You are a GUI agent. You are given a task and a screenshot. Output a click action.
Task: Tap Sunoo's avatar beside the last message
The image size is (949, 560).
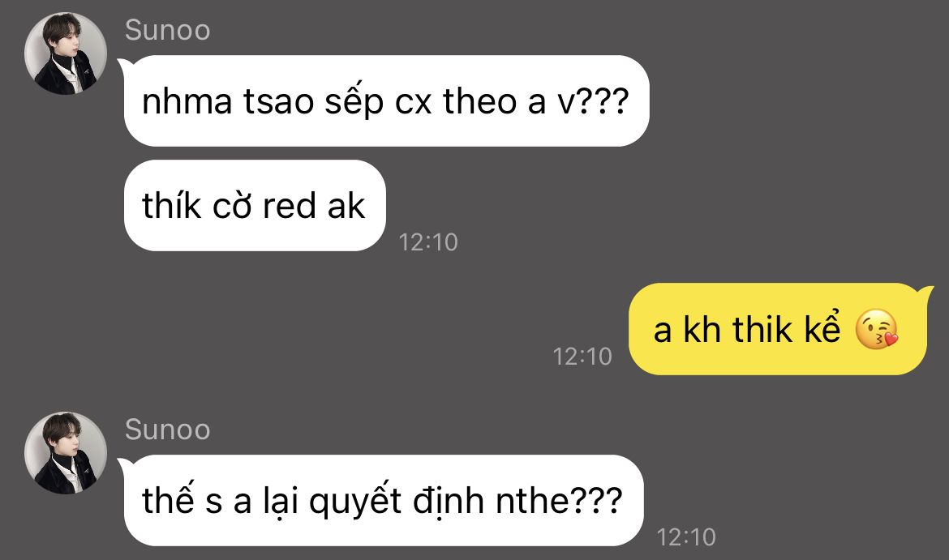point(66,453)
